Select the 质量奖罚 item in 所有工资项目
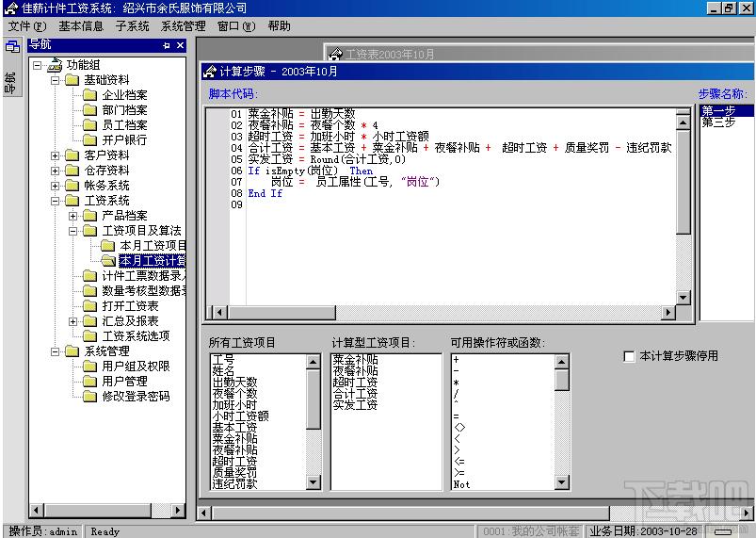The image size is (756, 538). pos(234,472)
